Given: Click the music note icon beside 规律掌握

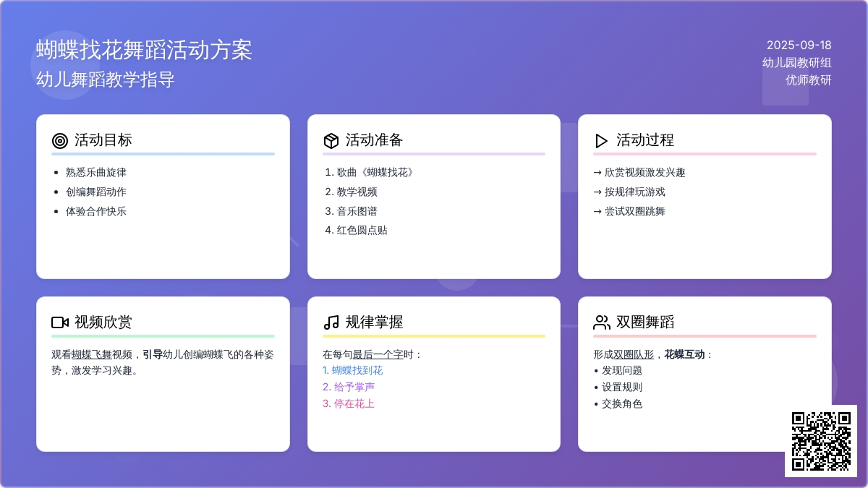Looking at the screenshot, I should (x=331, y=322).
